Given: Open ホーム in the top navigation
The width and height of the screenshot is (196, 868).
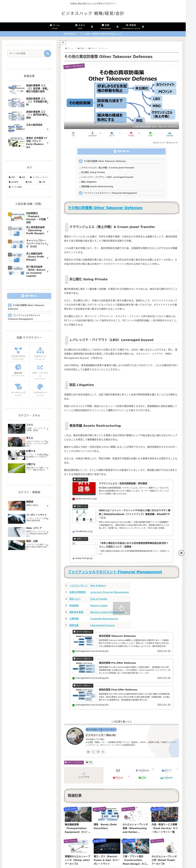Looking at the screenshot, I should click(x=55, y=27).
